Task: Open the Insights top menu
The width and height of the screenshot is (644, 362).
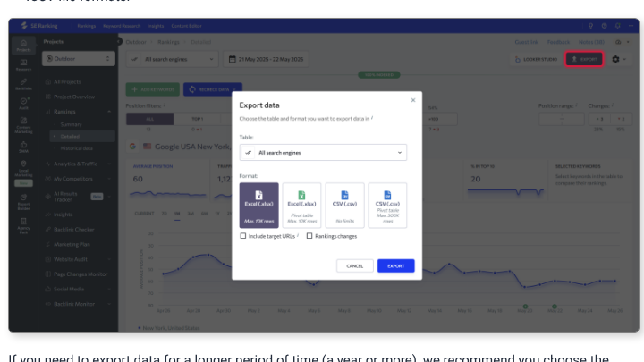Action: click(x=156, y=26)
